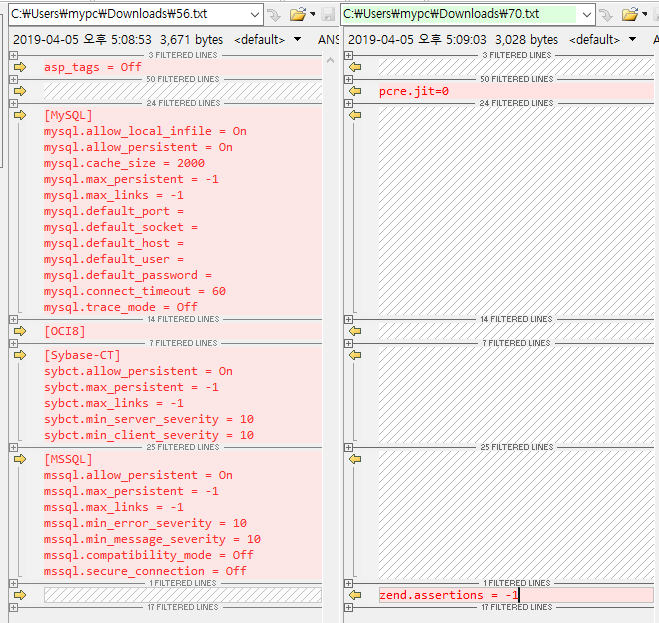Image resolution: width=659 pixels, height=623 pixels.
Task: Select the line sybct.max_links = -1
Action: click(114, 403)
